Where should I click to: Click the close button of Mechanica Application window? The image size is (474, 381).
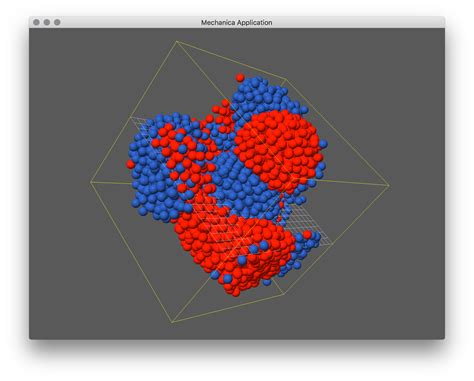(x=36, y=22)
